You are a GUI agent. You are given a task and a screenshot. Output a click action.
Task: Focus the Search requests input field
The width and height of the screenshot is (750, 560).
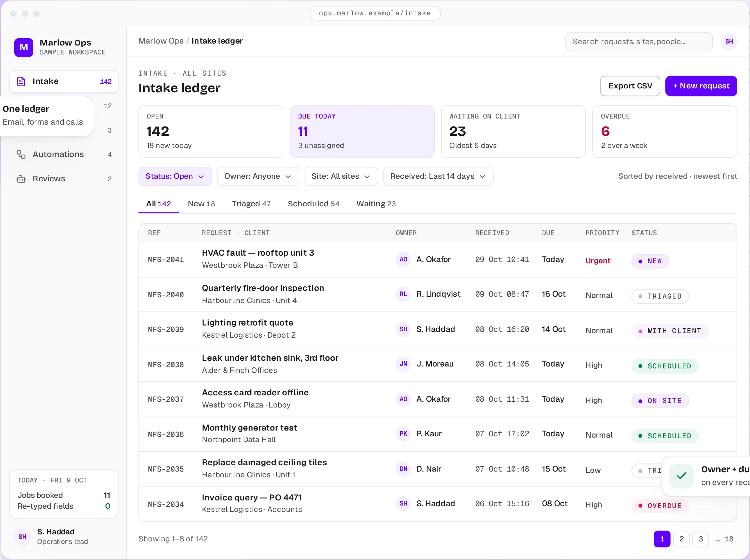coord(639,42)
